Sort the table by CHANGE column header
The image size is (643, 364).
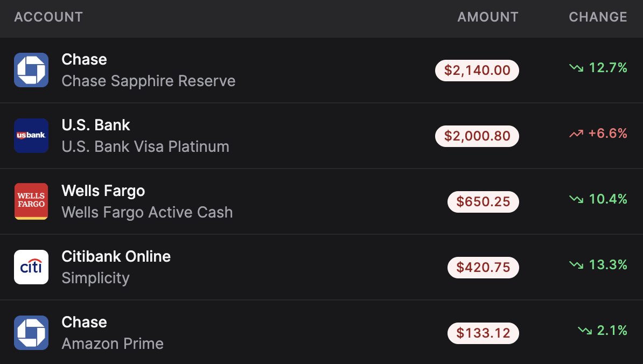tap(597, 17)
